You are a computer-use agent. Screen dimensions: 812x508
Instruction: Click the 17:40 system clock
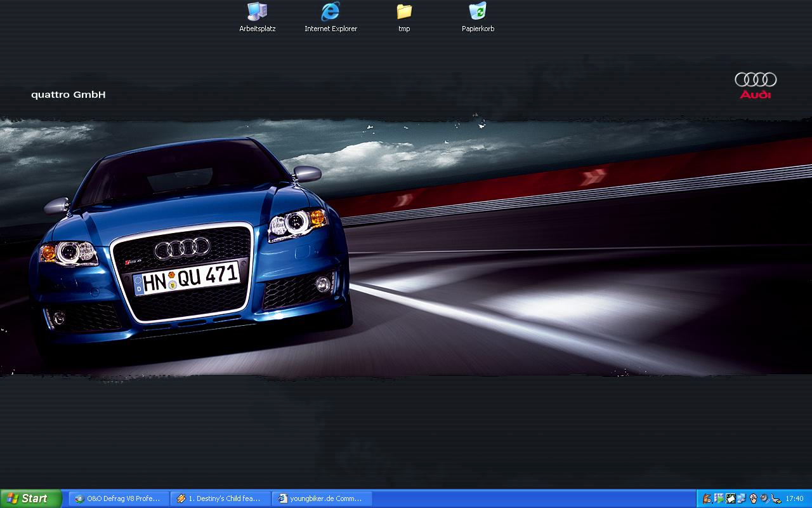(795, 498)
